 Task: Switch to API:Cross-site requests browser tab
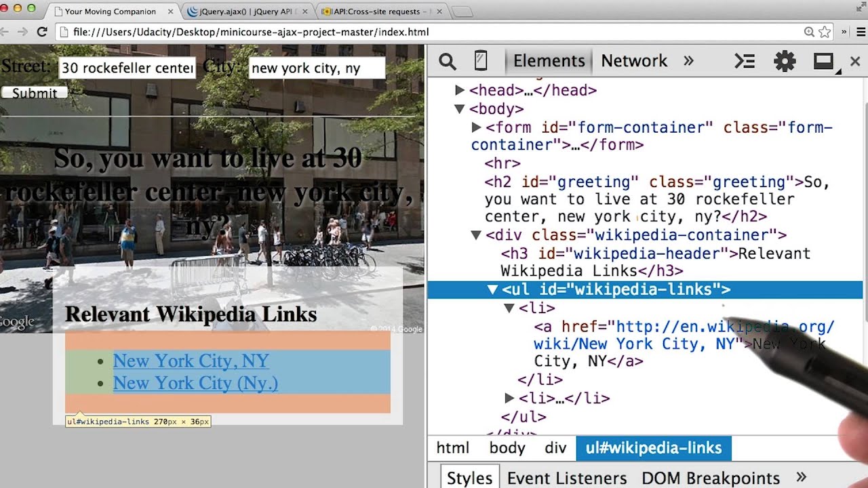pos(381,12)
